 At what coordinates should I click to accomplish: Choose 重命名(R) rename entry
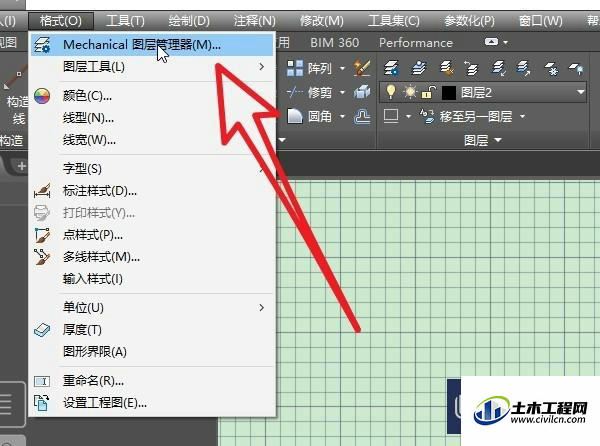coord(152,381)
